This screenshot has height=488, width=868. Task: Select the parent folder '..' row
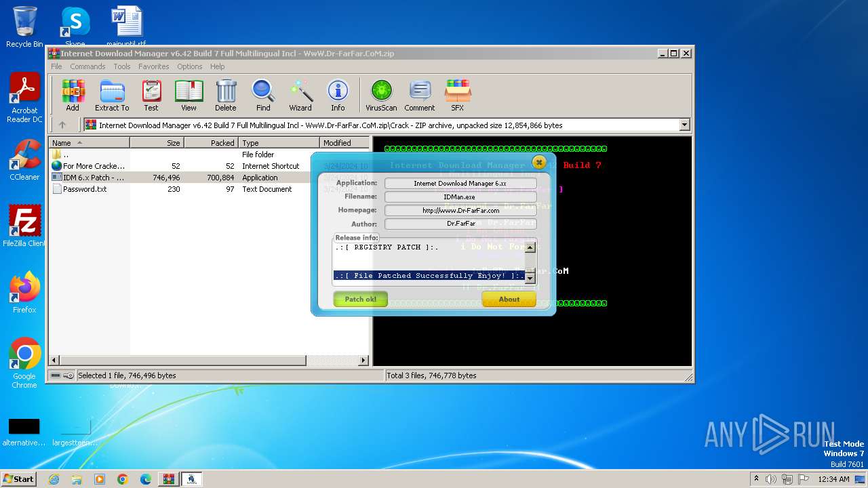tap(209, 155)
